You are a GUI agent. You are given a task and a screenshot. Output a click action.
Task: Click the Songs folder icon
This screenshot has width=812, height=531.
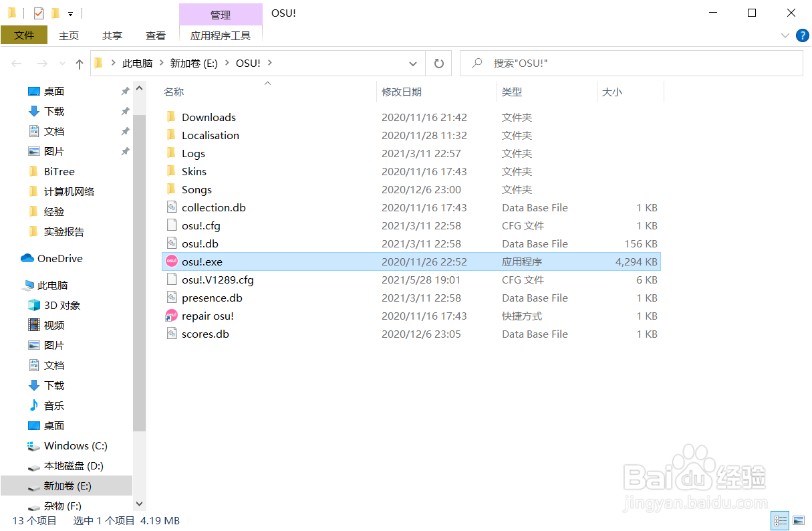(171, 189)
